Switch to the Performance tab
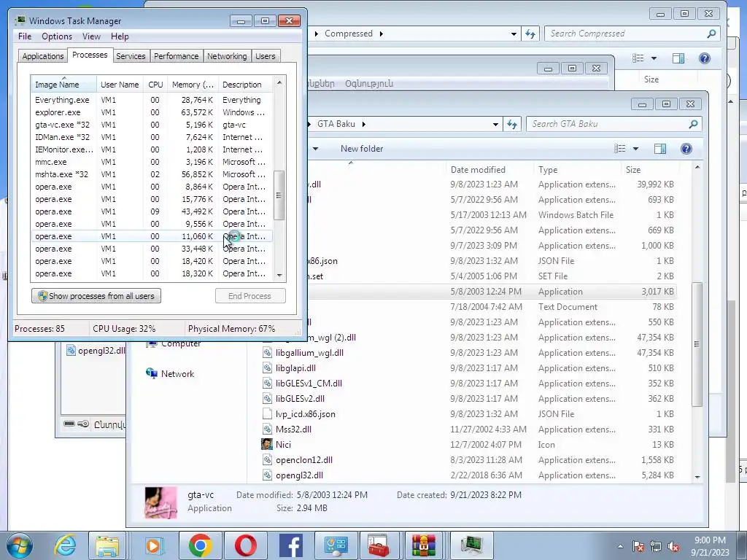747x560 pixels. coord(177,56)
